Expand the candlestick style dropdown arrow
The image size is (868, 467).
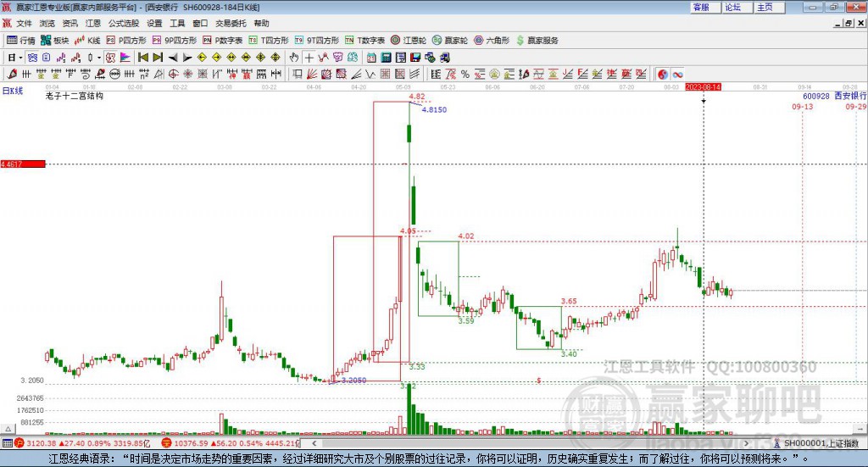click(x=99, y=58)
